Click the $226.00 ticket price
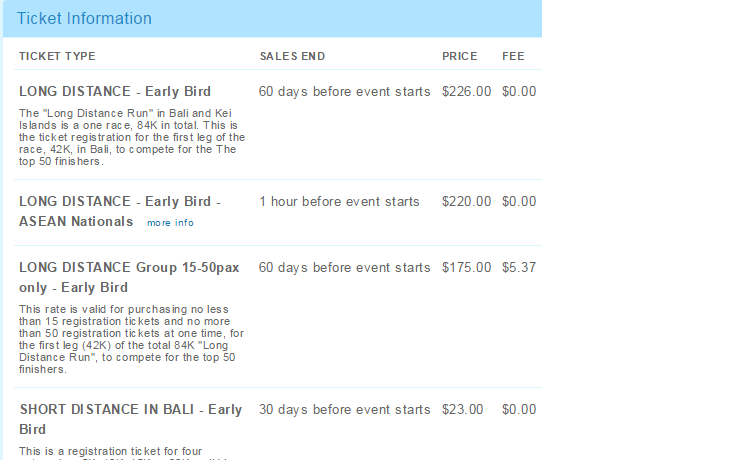 (466, 91)
